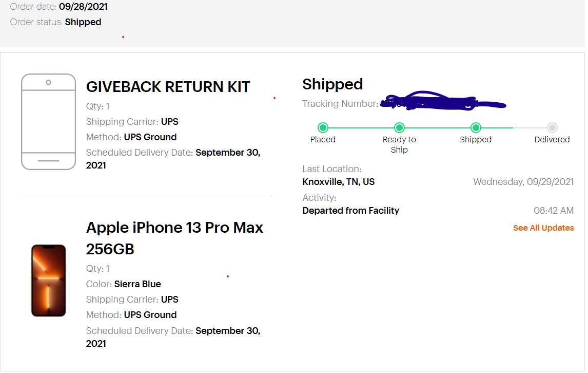
Task: Click the return kit's UPS Ground method
Action: (x=150, y=137)
